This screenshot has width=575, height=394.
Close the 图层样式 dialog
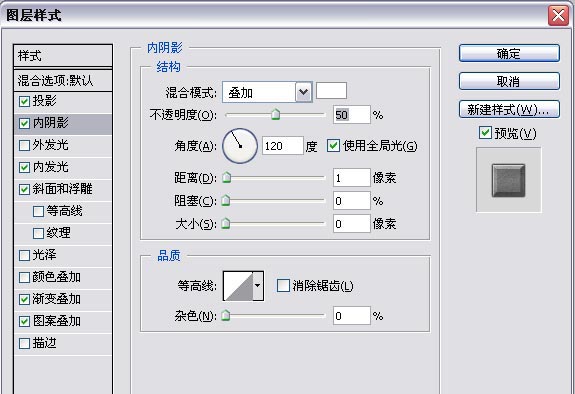558,16
